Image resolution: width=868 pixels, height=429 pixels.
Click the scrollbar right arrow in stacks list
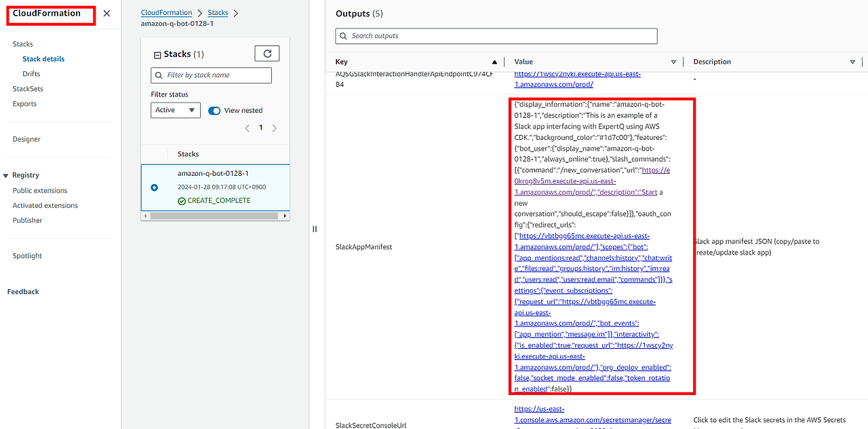click(285, 216)
